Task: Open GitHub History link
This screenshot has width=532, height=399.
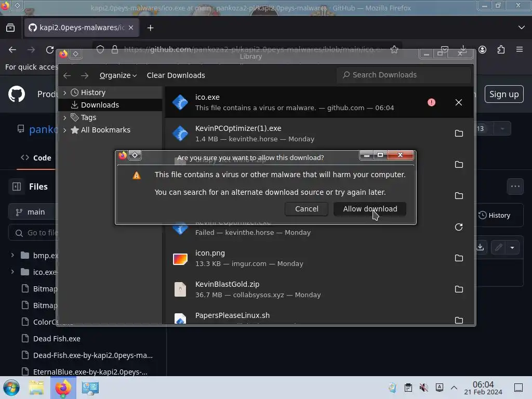Action: pos(495,216)
